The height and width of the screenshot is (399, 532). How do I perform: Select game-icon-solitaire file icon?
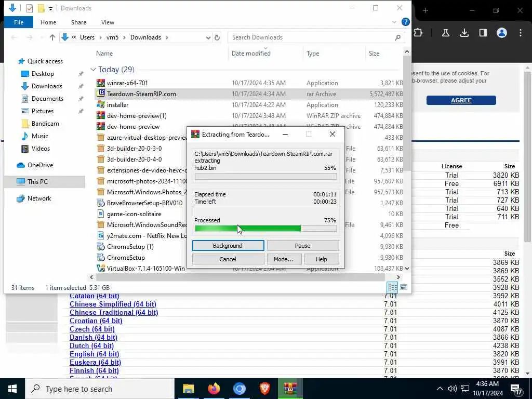tap(101, 214)
